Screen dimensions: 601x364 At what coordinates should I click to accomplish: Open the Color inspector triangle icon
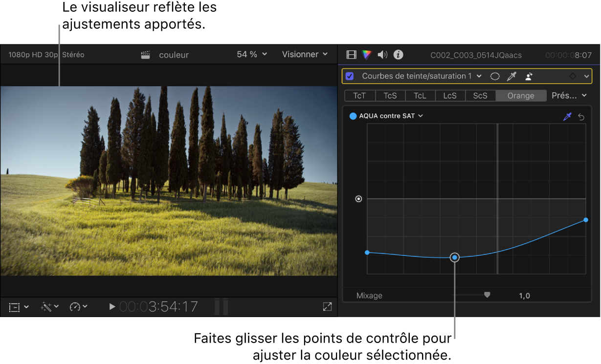(367, 55)
